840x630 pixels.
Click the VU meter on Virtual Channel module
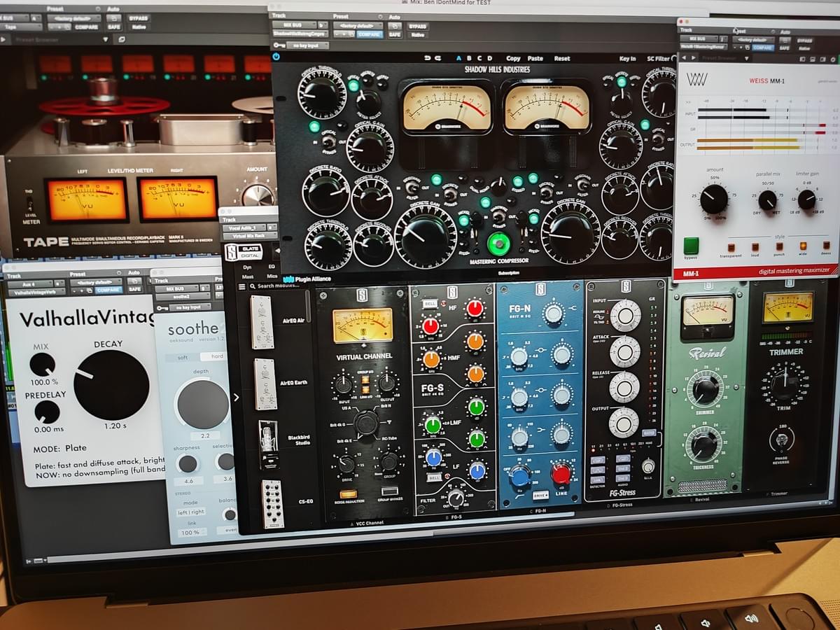tap(363, 325)
